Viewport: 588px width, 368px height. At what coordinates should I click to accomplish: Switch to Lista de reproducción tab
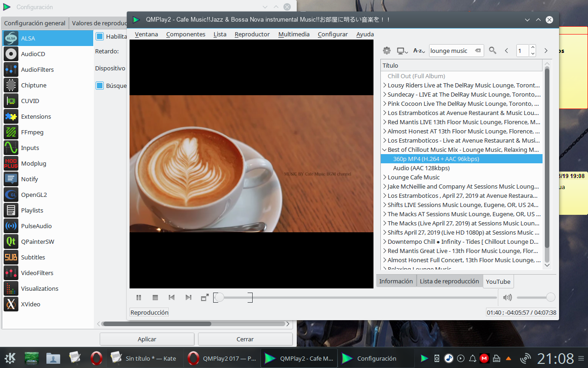coord(449,281)
